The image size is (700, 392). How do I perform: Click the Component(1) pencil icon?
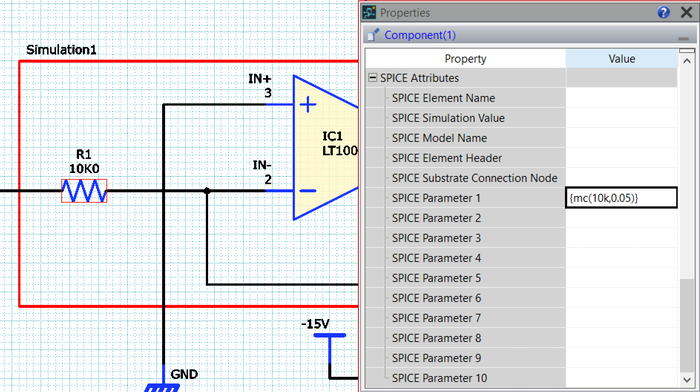click(372, 35)
